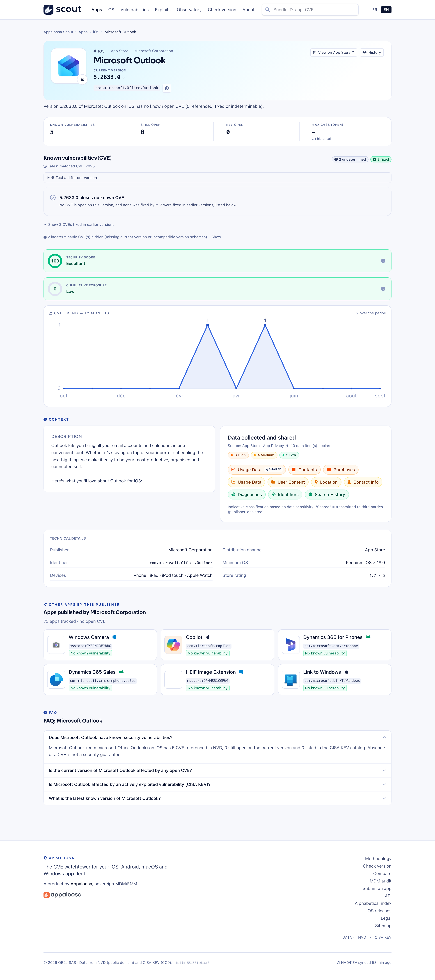Image resolution: width=435 pixels, height=980 pixels.
Task: Click the Search History data tag
Action: [327, 495]
